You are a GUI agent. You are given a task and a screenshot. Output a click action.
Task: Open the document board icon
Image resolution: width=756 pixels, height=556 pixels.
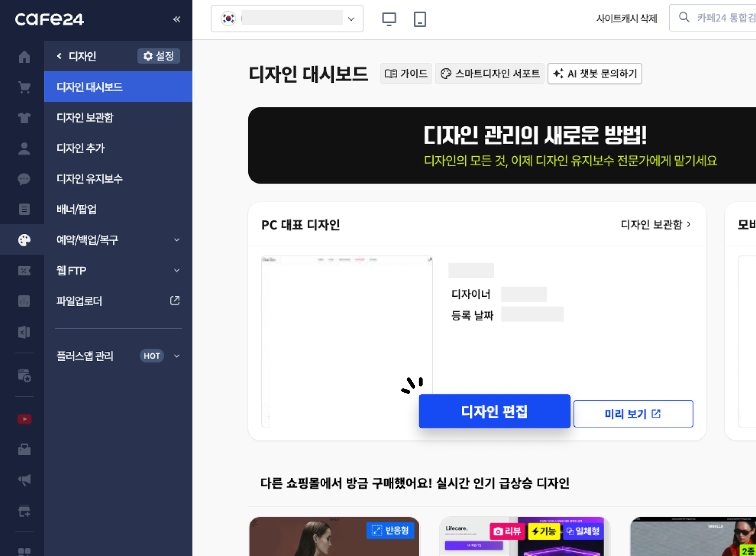coord(24,209)
